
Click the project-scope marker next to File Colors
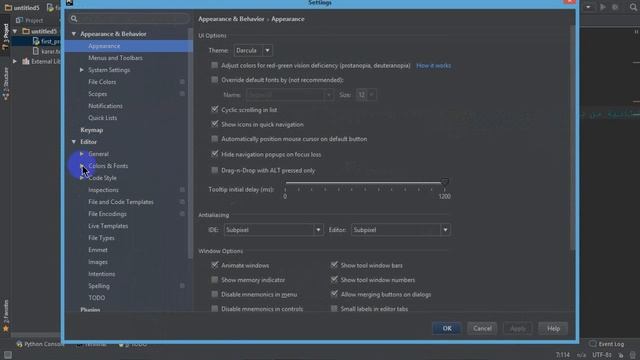click(182, 82)
